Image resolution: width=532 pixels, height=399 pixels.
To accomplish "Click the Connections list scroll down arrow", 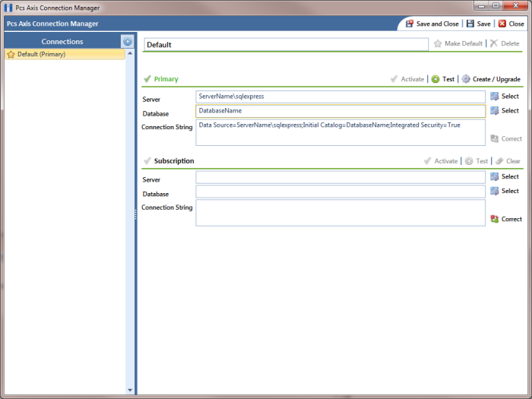I will [130, 390].
